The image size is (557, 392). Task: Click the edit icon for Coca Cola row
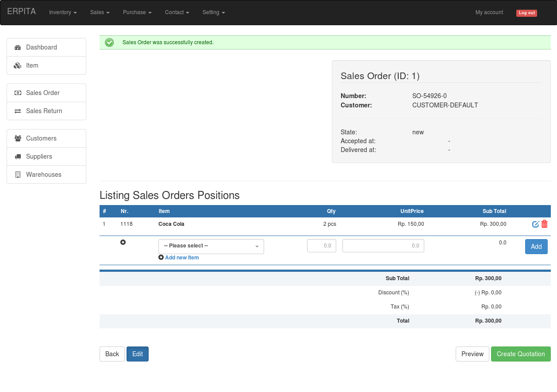[535, 224]
